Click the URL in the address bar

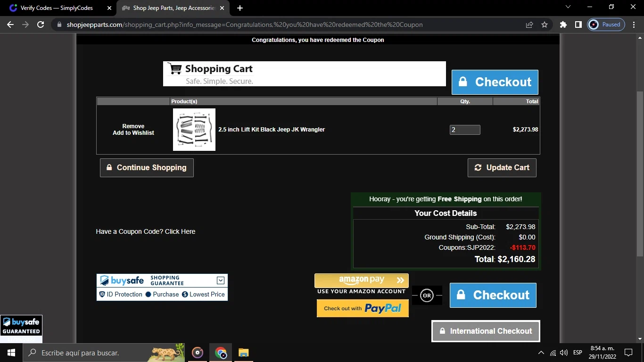coord(245,25)
